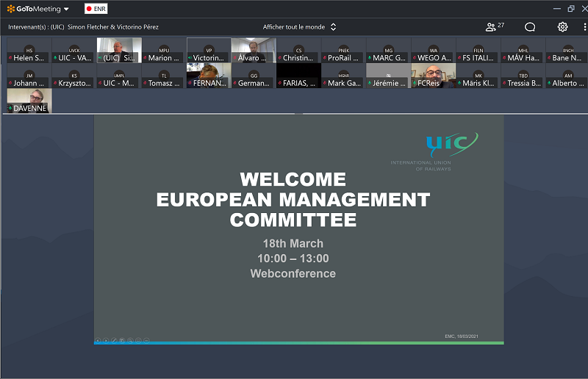Select the MÁV Ha... participant tile
This screenshot has width=588, height=379.
[523, 50]
